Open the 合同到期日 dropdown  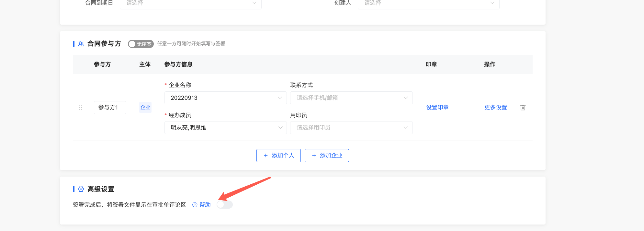pos(190,3)
